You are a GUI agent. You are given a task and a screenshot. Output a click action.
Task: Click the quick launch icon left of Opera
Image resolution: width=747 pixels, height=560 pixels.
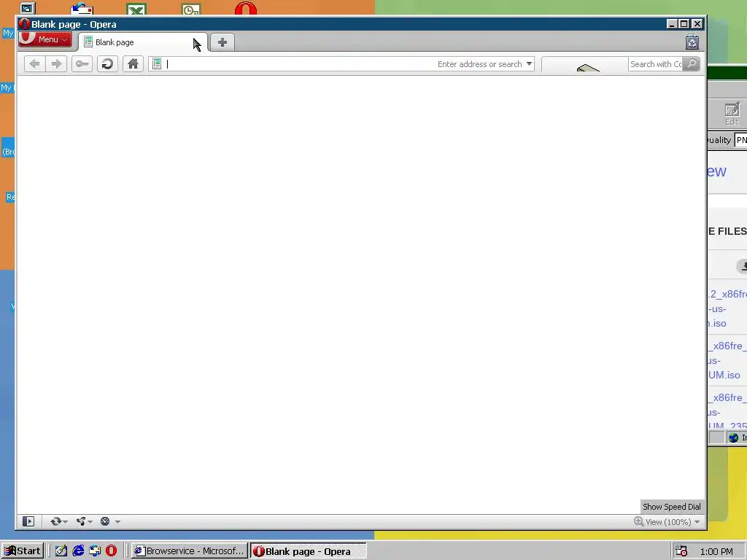[94, 551]
